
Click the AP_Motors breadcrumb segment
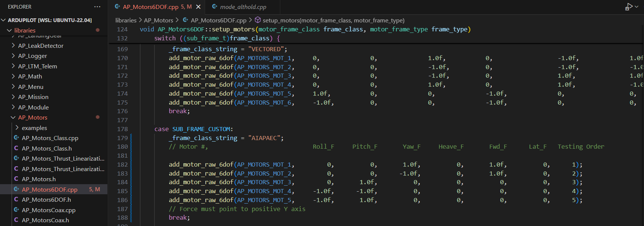coord(159,20)
